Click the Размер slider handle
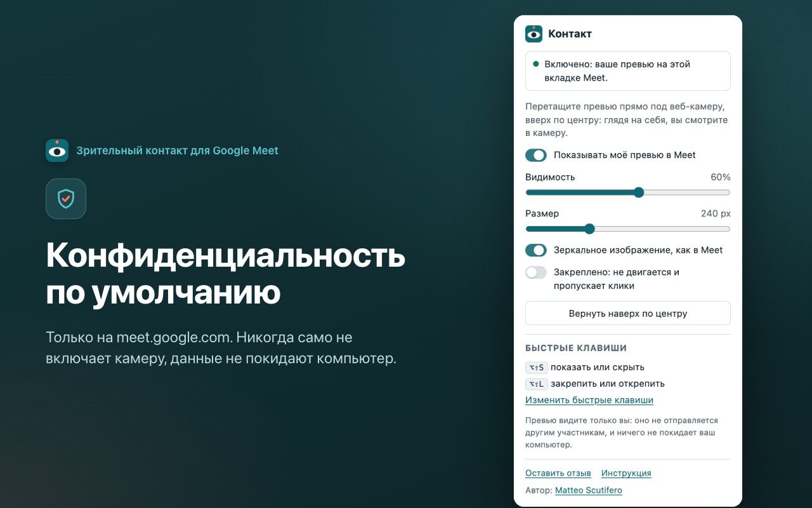Viewport: 812px width, 508px height. (x=589, y=229)
